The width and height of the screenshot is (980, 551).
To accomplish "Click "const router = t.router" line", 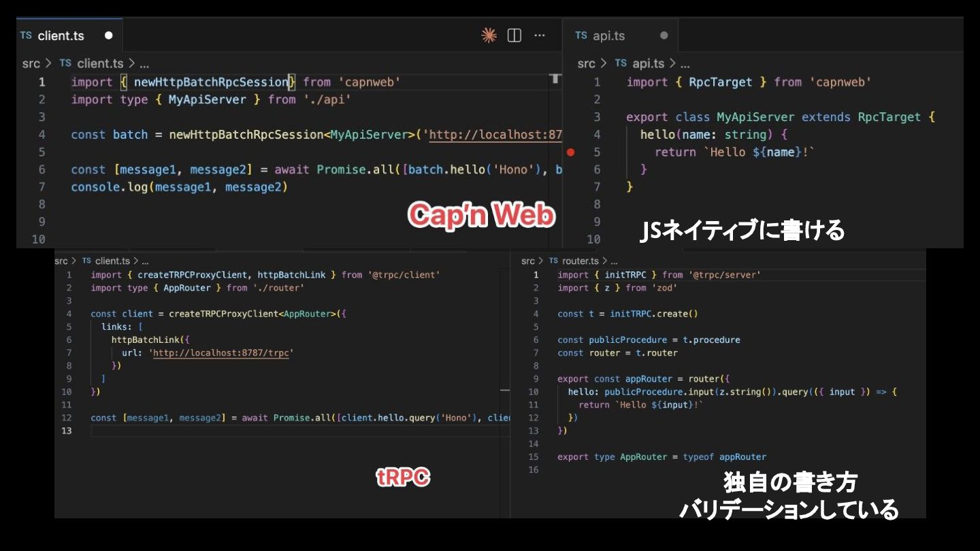I will click(617, 353).
